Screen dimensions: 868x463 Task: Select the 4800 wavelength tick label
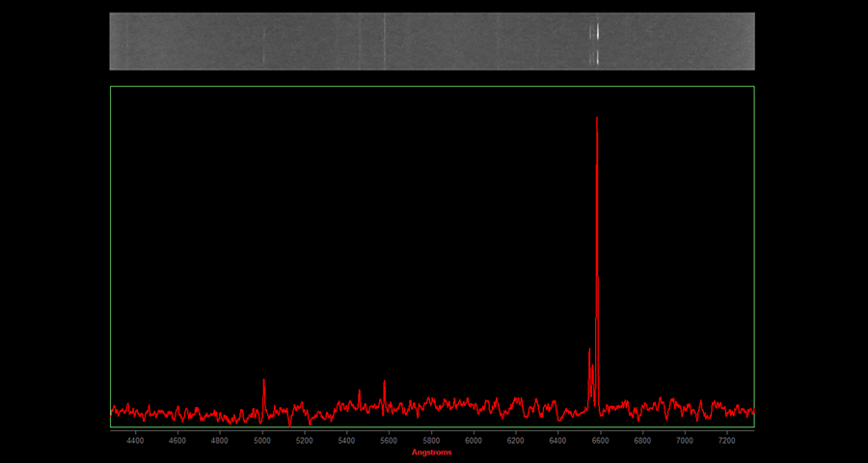point(220,440)
